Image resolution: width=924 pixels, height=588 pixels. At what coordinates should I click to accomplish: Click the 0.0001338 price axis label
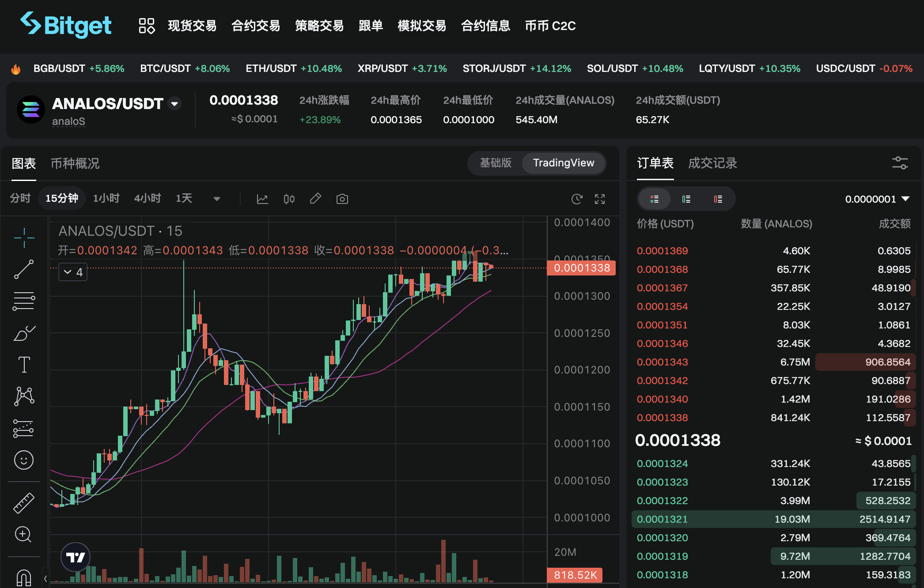pyautogui.click(x=581, y=268)
